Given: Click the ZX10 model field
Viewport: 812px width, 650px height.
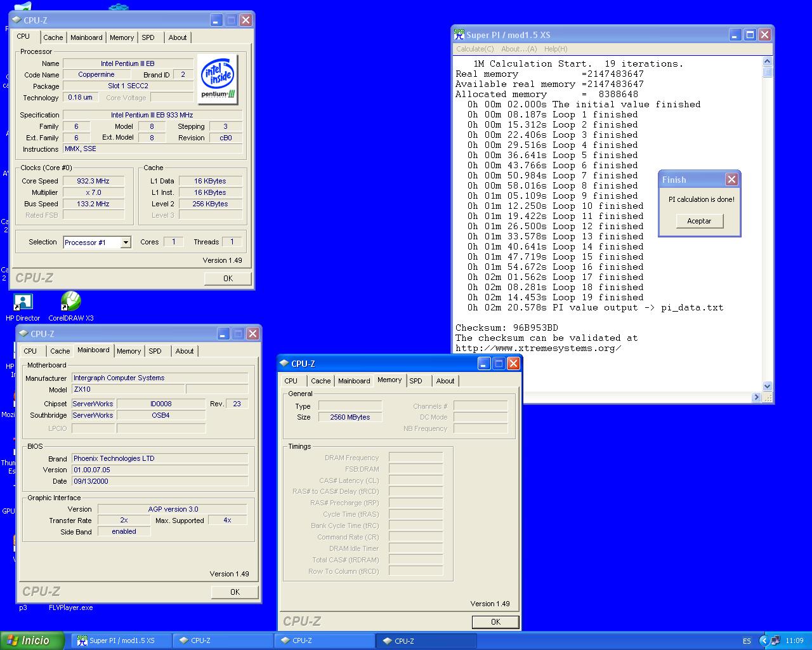Looking at the screenshot, I should click(128, 389).
